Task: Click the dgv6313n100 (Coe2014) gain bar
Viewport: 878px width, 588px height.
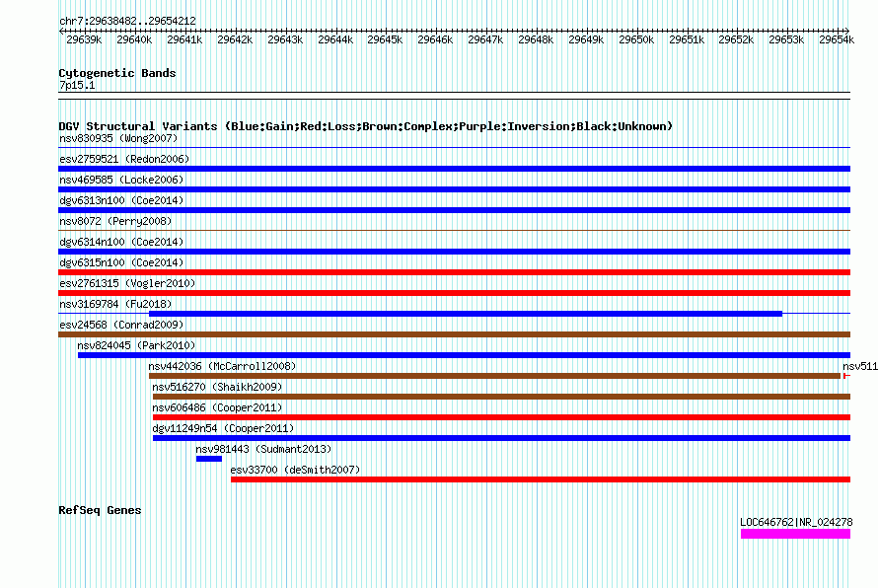Action: pos(454,210)
